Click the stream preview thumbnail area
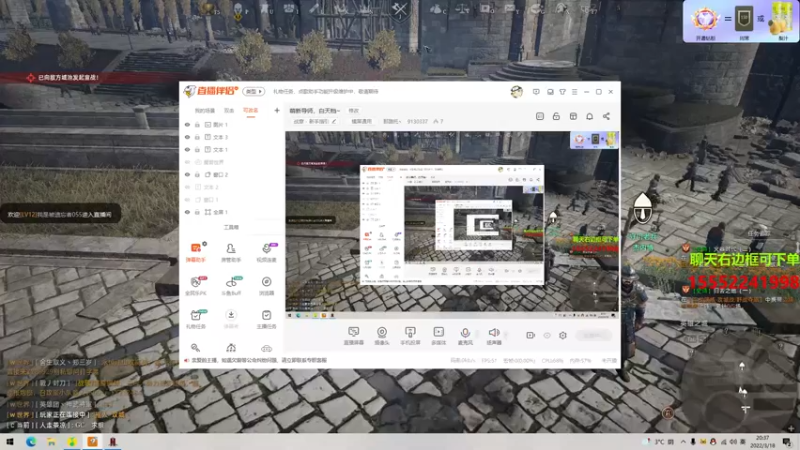 click(452, 224)
